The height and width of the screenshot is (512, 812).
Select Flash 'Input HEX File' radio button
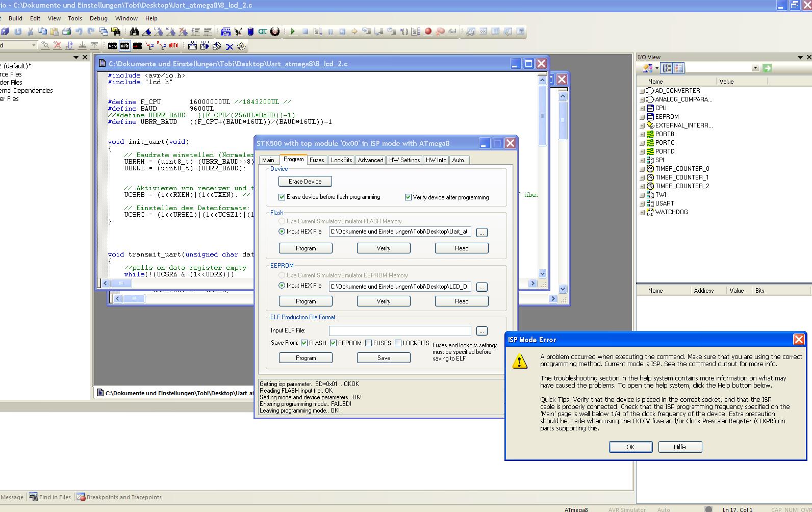(x=282, y=232)
